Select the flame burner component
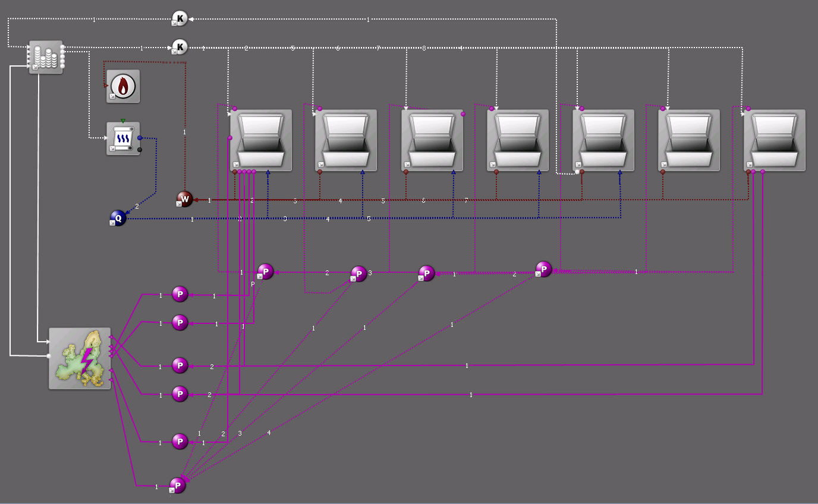 pos(123,86)
